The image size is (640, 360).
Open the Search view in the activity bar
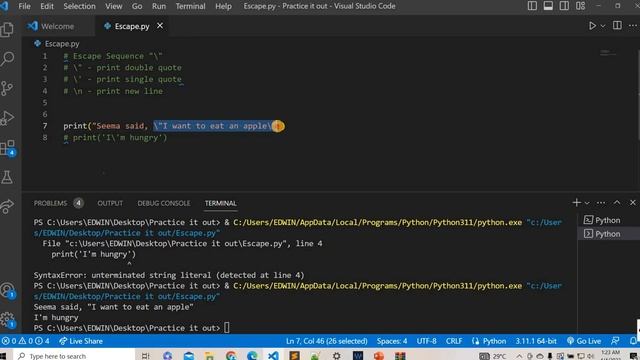[7, 59]
